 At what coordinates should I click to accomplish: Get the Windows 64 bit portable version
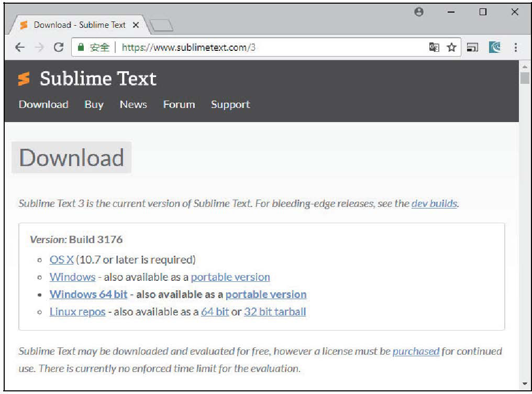(266, 294)
